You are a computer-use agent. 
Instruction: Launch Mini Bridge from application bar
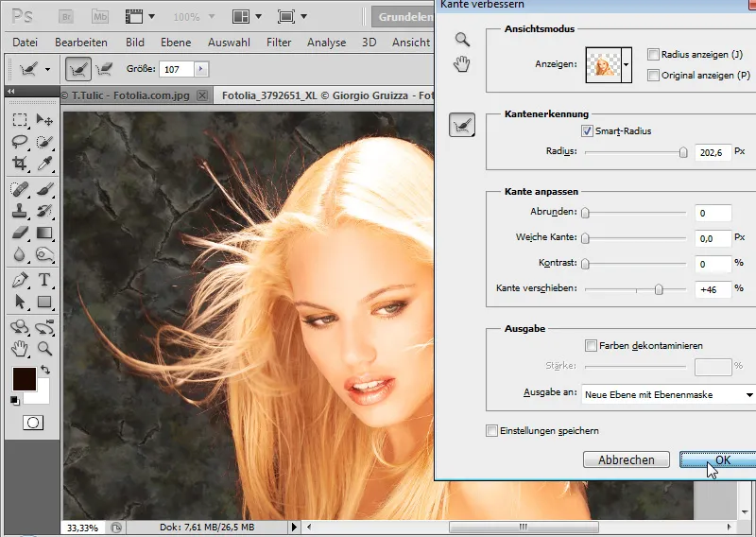[x=100, y=17]
